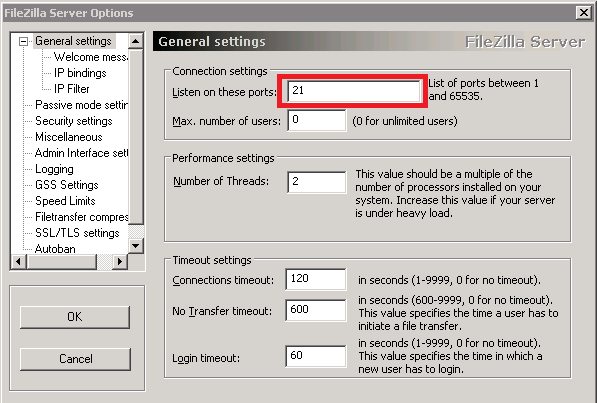Close the FileZilla Server Options dialog
Image resolution: width=597 pixels, height=403 pixels.
pyautogui.click(x=583, y=13)
